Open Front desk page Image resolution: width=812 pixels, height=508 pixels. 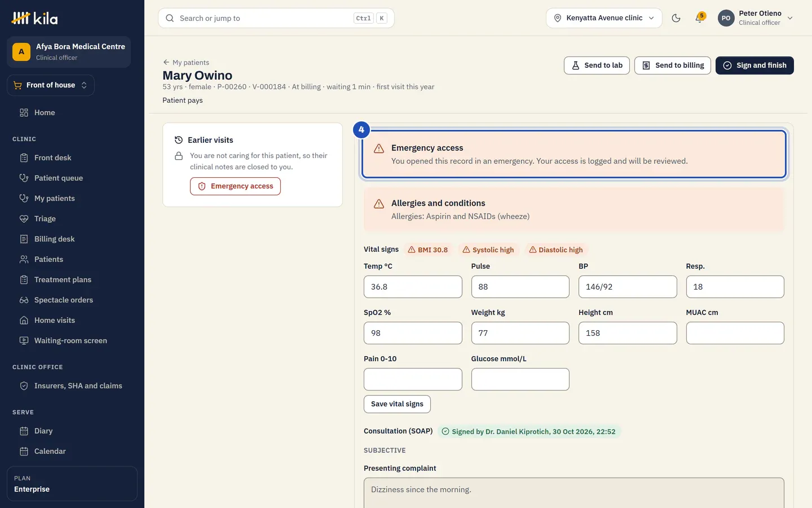pyautogui.click(x=52, y=158)
